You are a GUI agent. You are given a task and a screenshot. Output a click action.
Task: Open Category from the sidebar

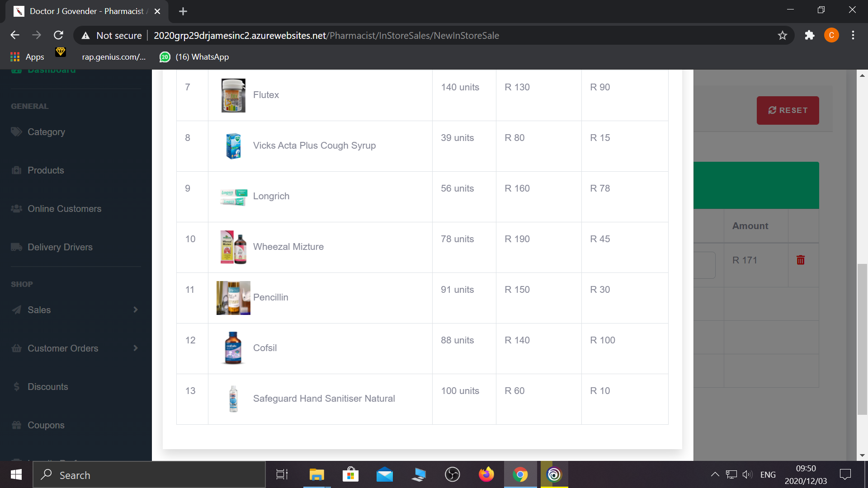coord(46,132)
